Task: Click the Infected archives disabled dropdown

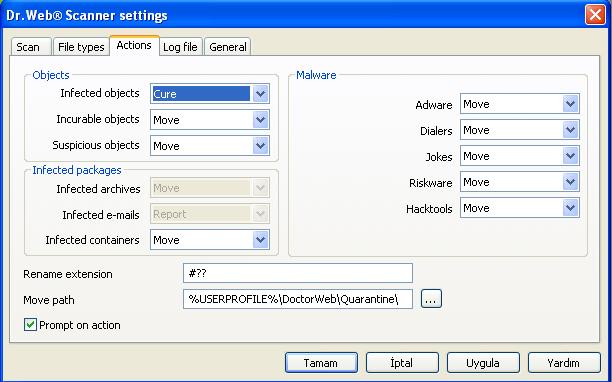Action: coord(210,188)
